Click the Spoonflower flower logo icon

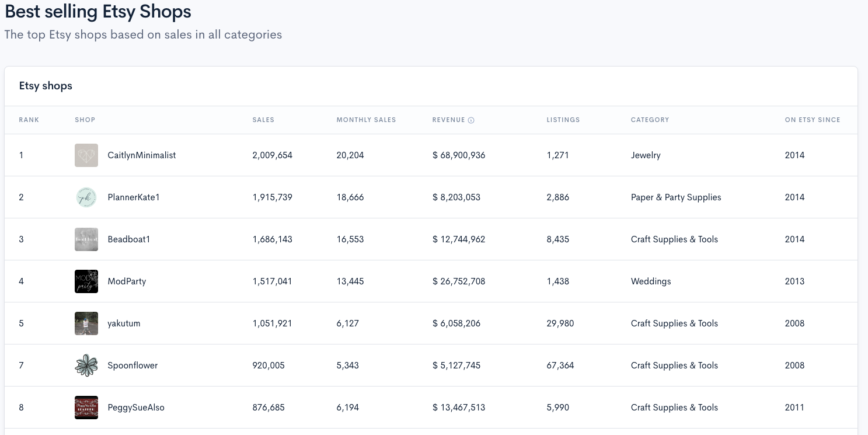coord(86,366)
